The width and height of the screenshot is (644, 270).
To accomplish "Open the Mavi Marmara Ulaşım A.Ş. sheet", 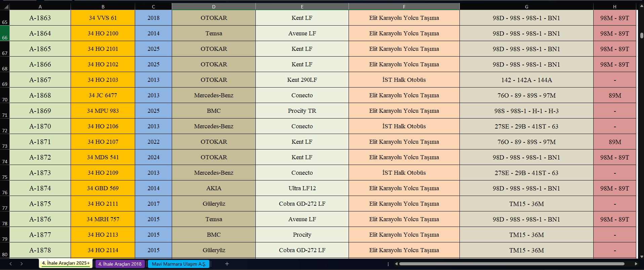I will coord(178,264).
